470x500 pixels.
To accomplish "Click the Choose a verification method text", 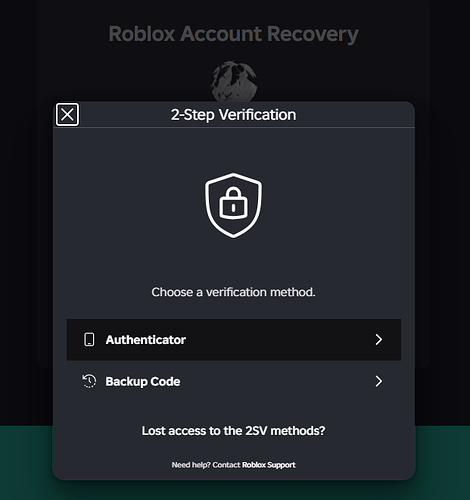I will click(x=233, y=292).
